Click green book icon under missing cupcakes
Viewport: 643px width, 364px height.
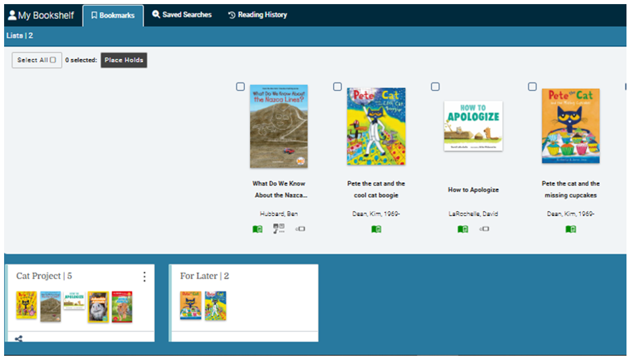(570, 229)
